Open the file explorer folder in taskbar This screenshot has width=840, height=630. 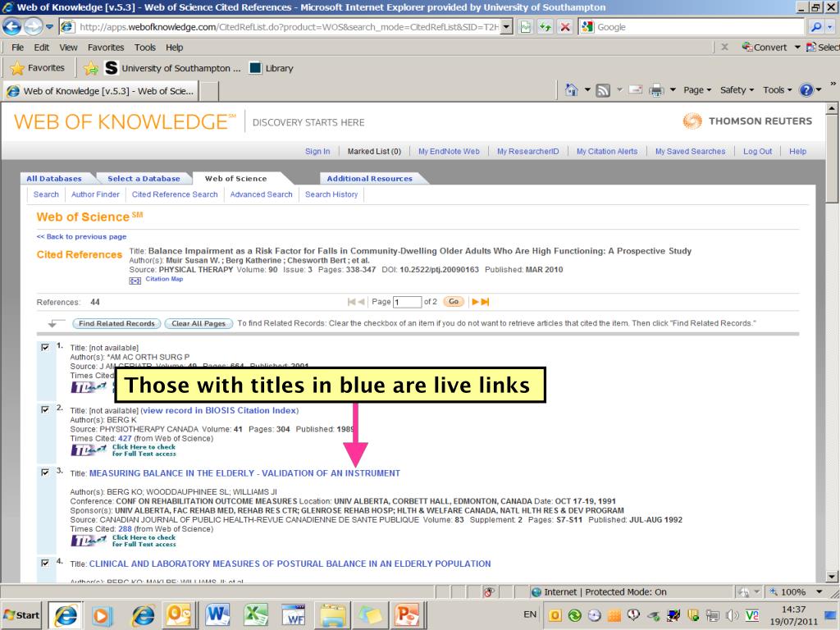[332, 615]
